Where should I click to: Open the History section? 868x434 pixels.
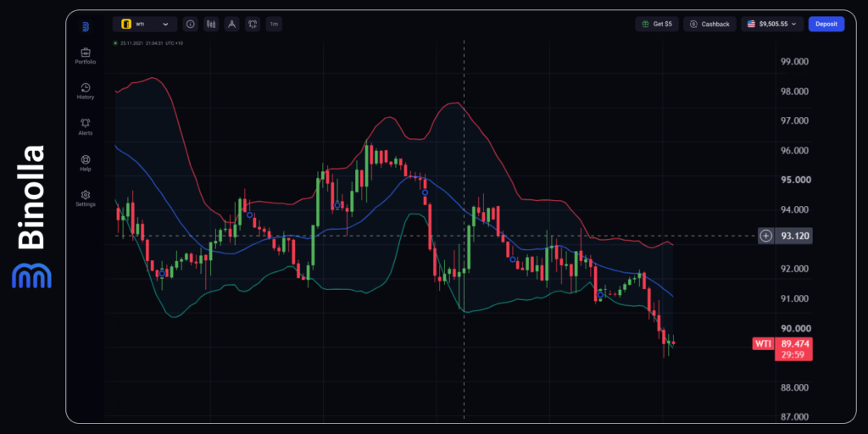86,92
